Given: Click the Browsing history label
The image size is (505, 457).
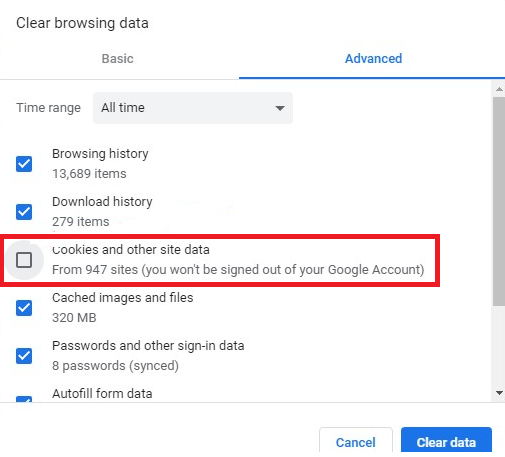Looking at the screenshot, I should point(100,154).
